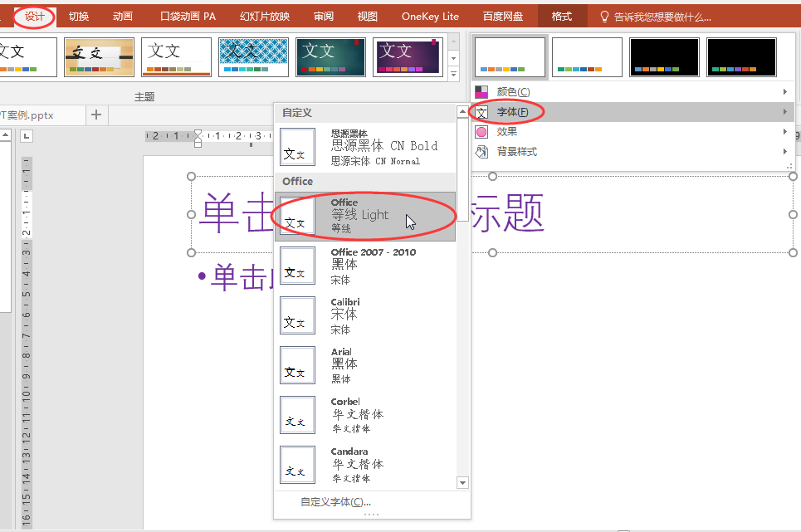The height and width of the screenshot is (532, 801).
Task: Select the last black variant thumbnail
Action: tap(741, 57)
